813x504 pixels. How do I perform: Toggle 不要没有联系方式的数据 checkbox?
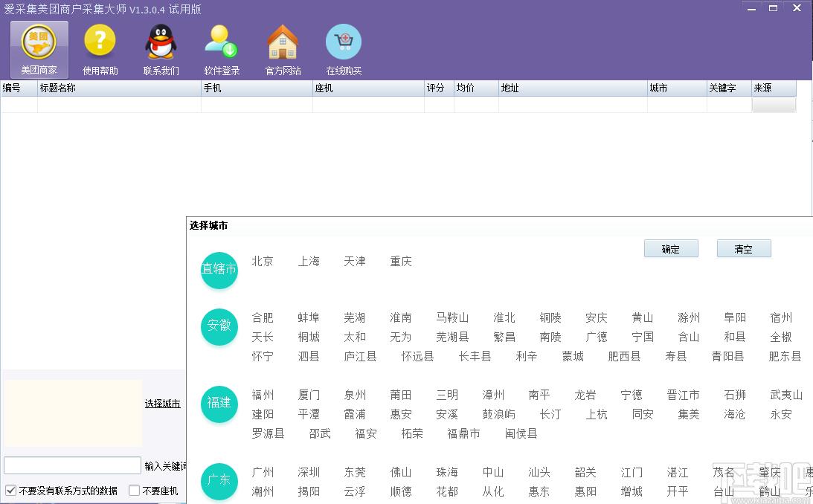pyautogui.click(x=10, y=490)
